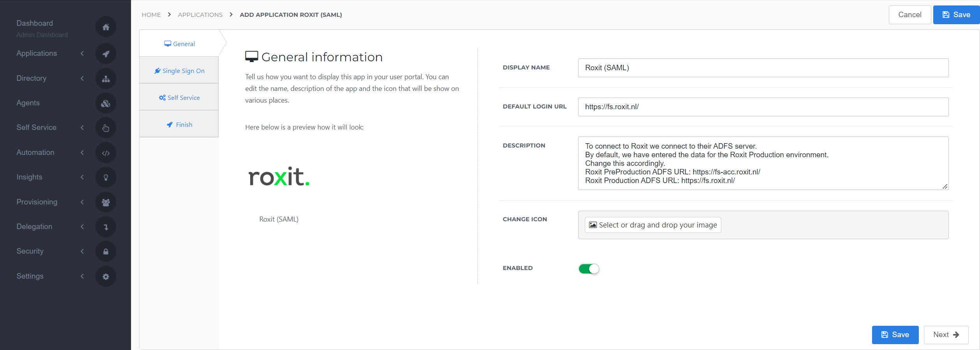Click the Directory hierarchy icon
The width and height of the screenshot is (980, 350).
(106, 79)
